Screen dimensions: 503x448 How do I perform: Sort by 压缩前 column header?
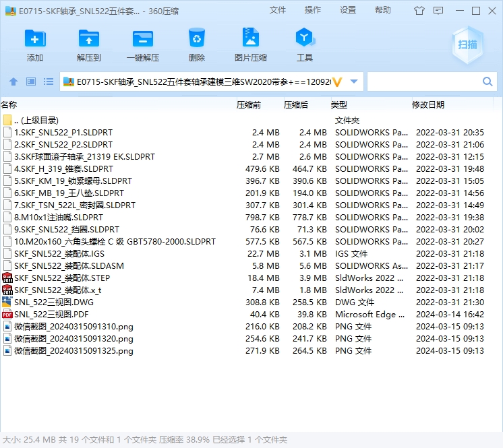point(249,105)
